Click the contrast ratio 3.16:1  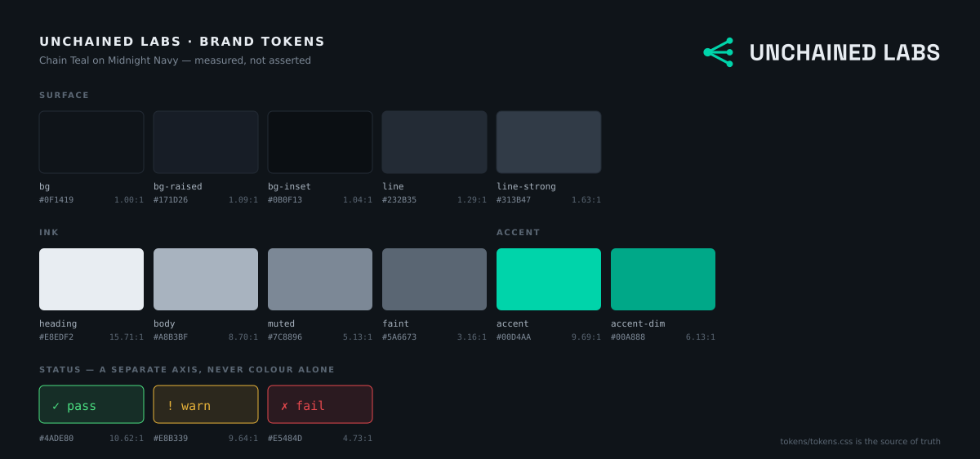[x=472, y=337]
